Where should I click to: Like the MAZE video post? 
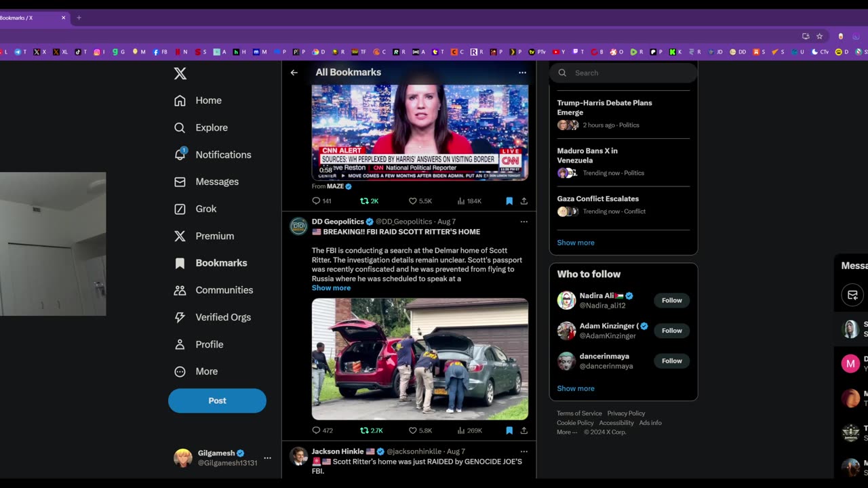tap(420, 201)
